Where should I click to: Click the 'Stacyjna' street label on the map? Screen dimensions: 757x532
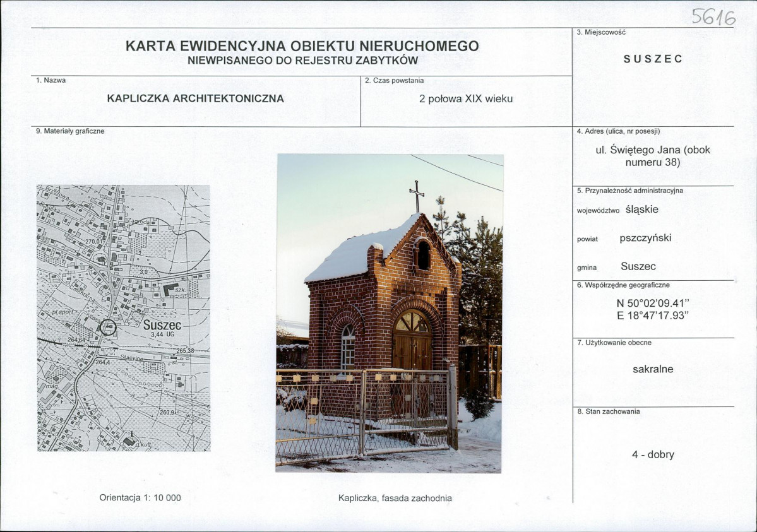click(x=131, y=358)
